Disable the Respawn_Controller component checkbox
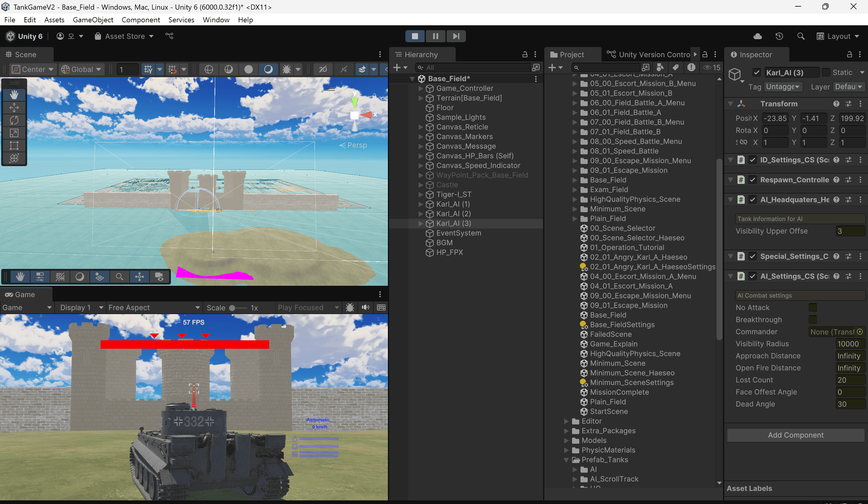The width and height of the screenshot is (868, 504). click(x=753, y=179)
